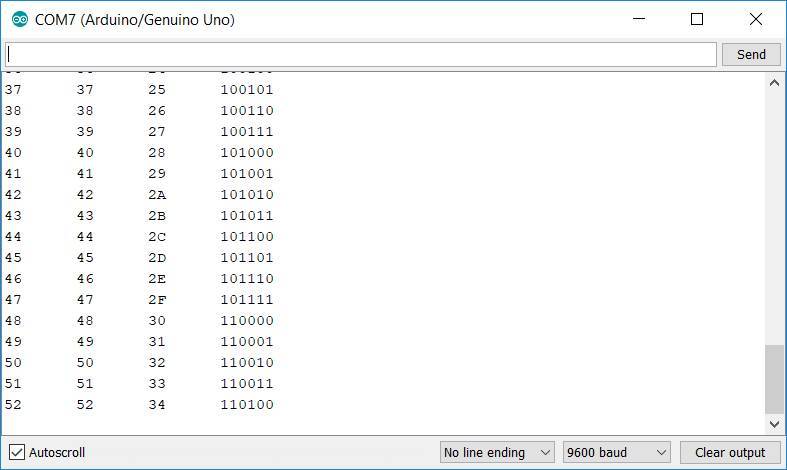This screenshot has width=787, height=470.
Task: Click binary value 110000
Action: point(247,320)
